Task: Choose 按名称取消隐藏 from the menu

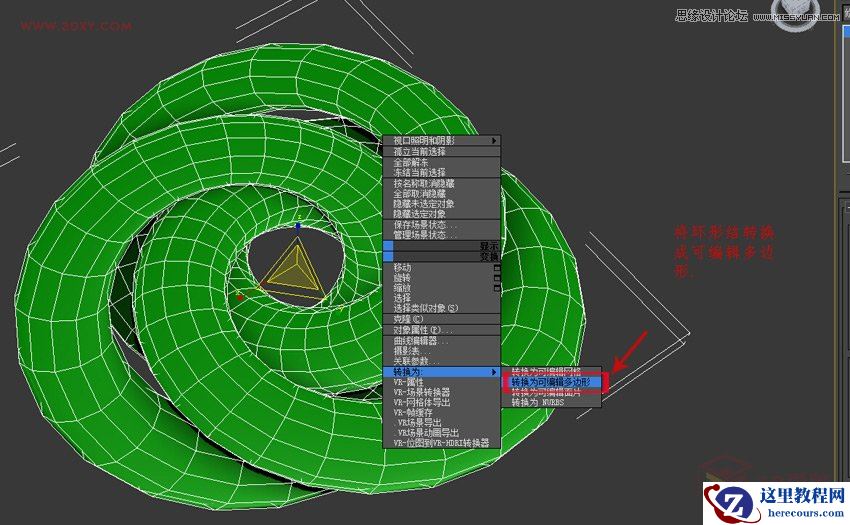Action: 442,184
